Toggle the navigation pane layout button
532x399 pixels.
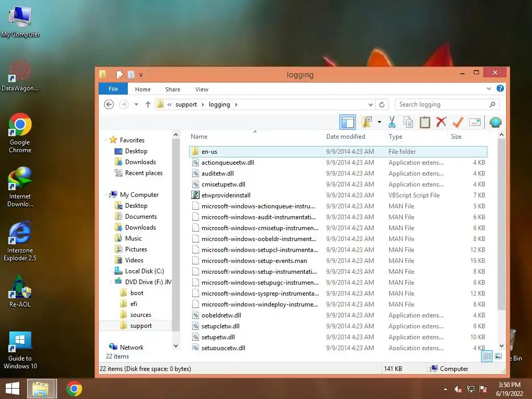pos(348,122)
